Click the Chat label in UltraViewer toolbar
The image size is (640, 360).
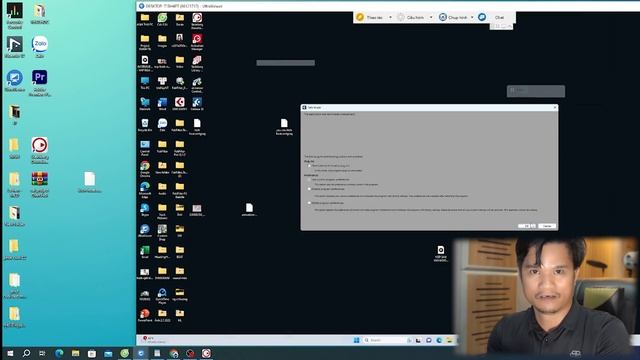tap(499, 18)
